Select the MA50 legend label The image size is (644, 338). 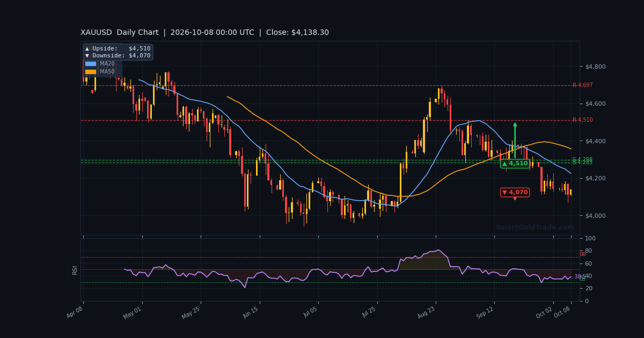107,72
